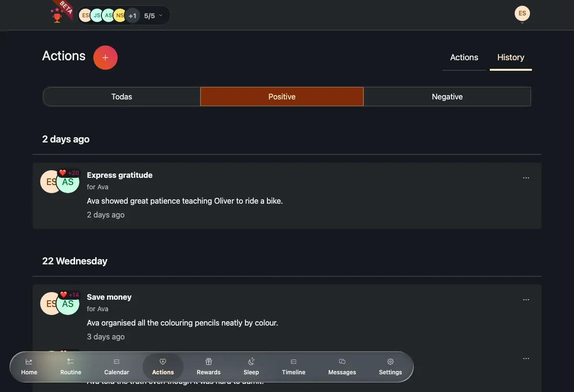
Task: Open options menu for the third partially hidden entry
Action: click(526, 359)
